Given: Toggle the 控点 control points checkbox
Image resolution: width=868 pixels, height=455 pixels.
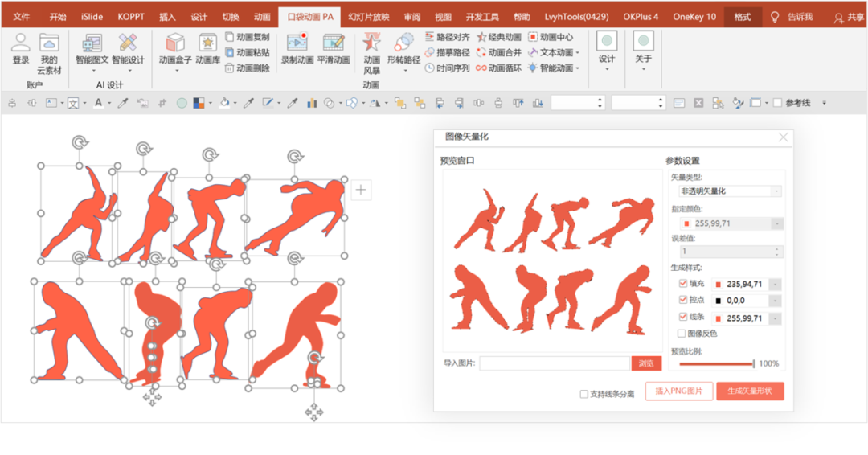Looking at the screenshot, I should pyautogui.click(x=682, y=300).
